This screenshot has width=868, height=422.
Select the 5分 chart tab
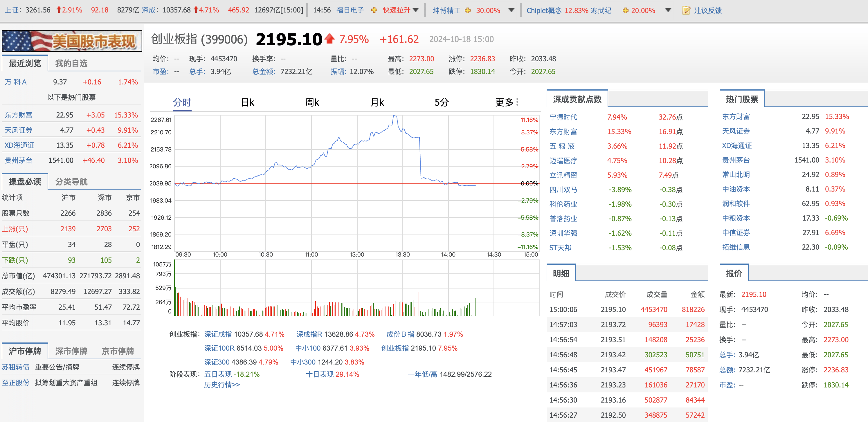pyautogui.click(x=442, y=102)
